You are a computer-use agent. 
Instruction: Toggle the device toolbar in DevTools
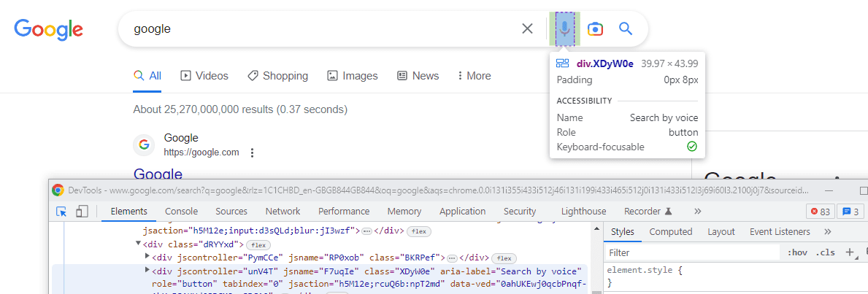pyautogui.click(x=82, y=212)
